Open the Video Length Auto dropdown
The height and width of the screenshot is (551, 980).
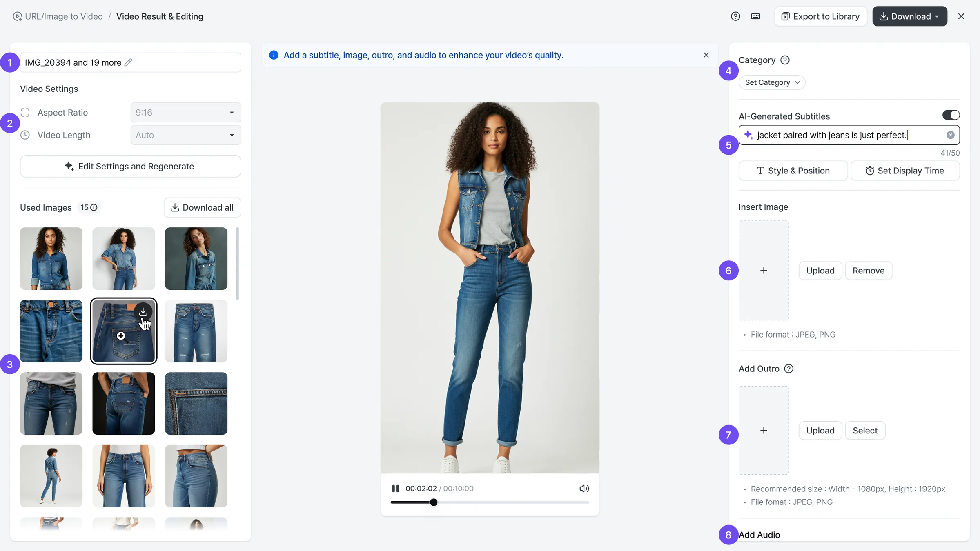pyautogui.click(x=186, y=135)
